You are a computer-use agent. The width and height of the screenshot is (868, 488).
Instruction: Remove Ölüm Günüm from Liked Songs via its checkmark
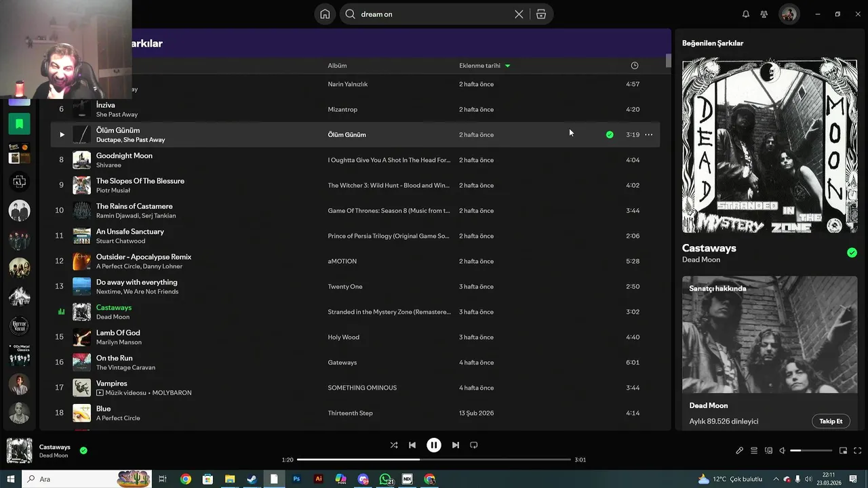[610, 135]
